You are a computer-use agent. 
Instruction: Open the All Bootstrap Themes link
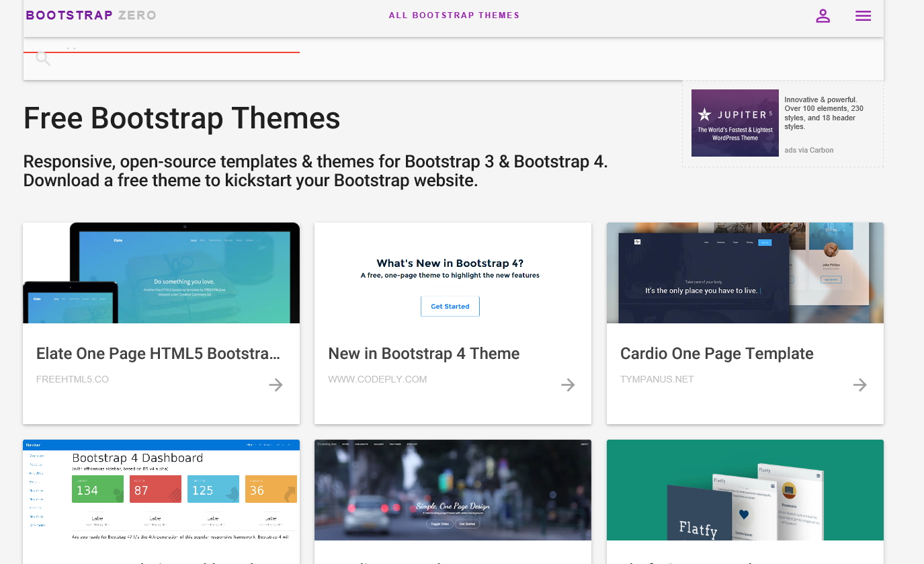click(x=454, y=15)
